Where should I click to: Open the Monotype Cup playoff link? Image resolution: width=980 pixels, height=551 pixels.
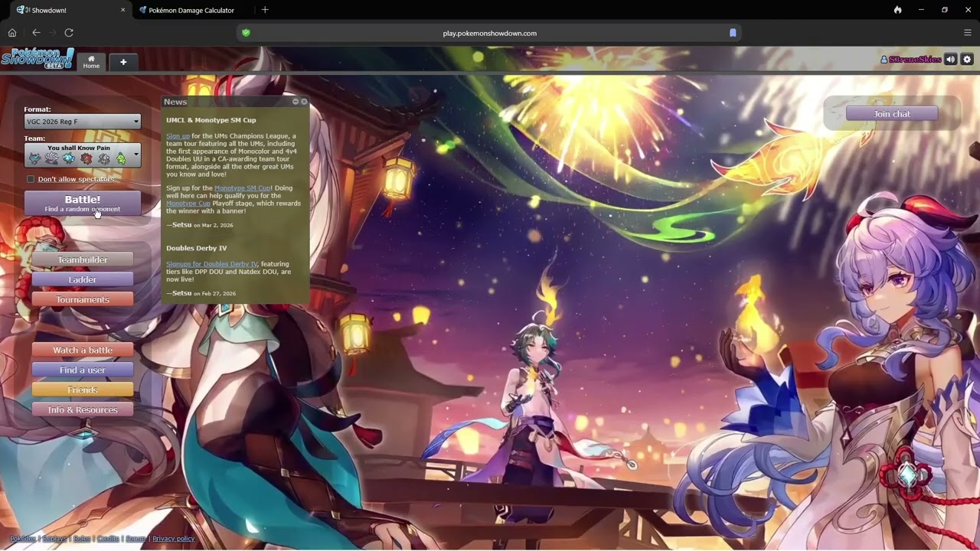[188, 204]
